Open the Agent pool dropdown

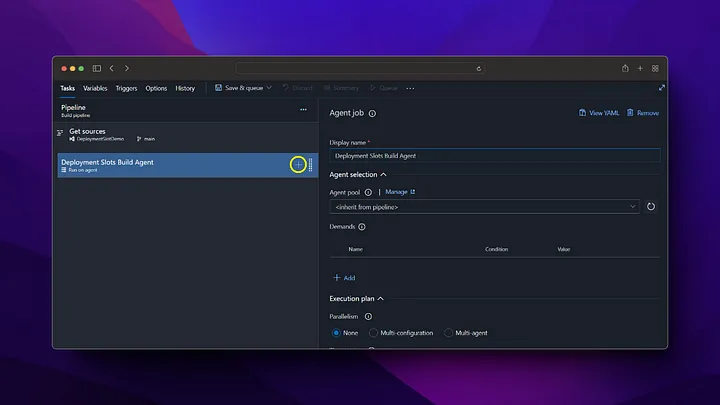tap(484, 207)
